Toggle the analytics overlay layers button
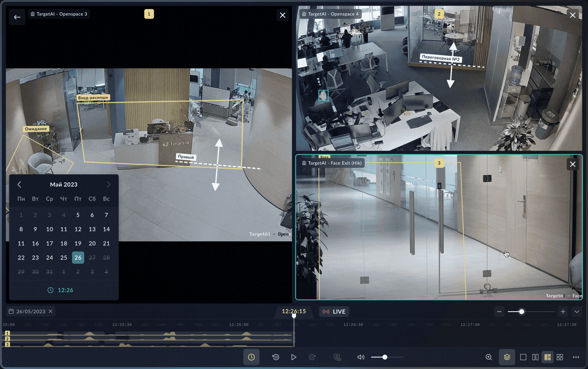This screenshot has height=369, width=588. (507, 357)
